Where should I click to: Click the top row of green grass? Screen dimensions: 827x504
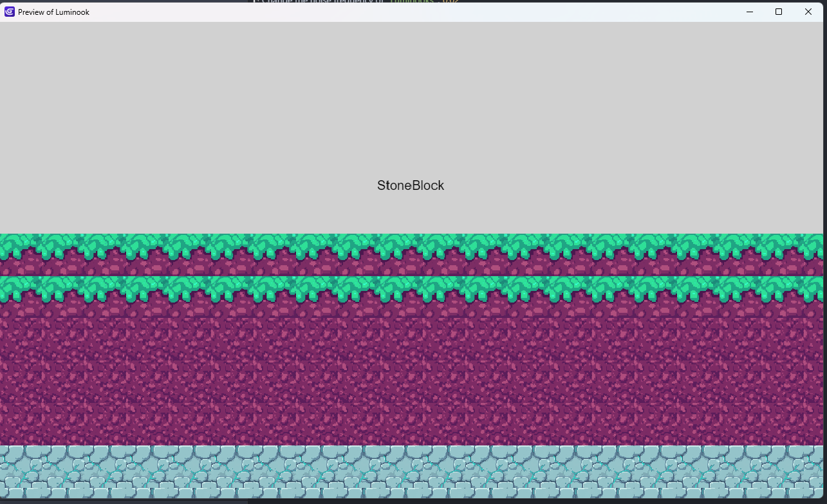pos(412,245)
